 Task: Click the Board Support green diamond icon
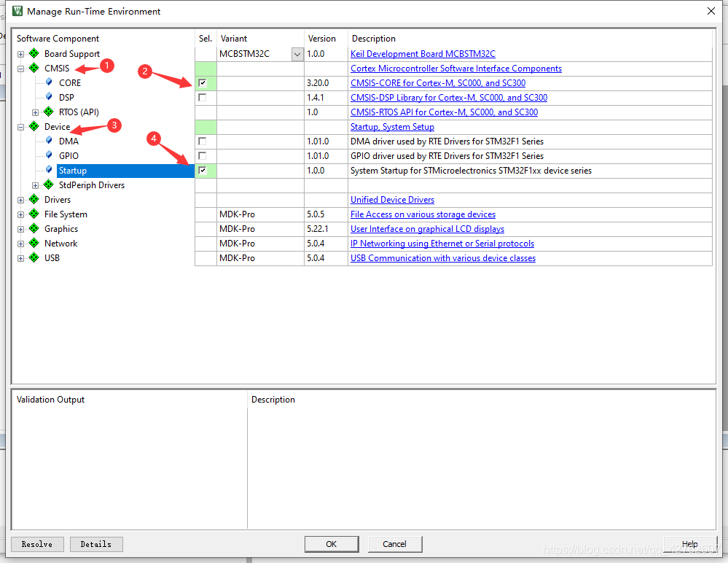click(x=34, y=53)
